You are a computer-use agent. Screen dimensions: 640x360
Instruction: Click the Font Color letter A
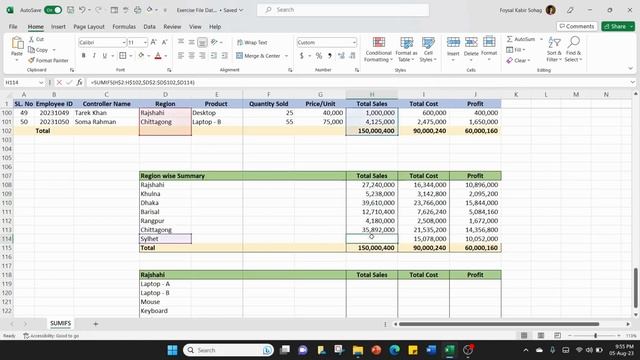(158, 56)
